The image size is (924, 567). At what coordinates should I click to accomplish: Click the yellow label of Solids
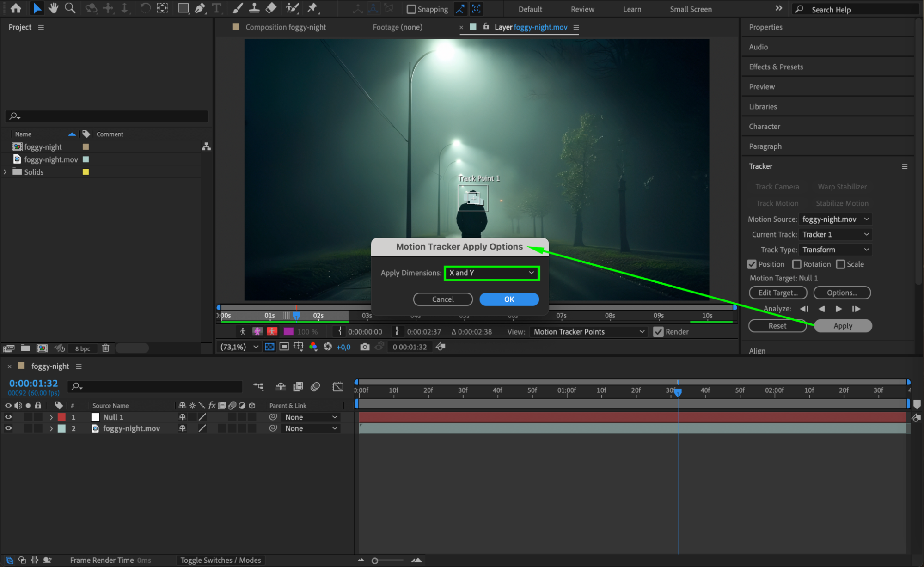click(x=86, y=172)
